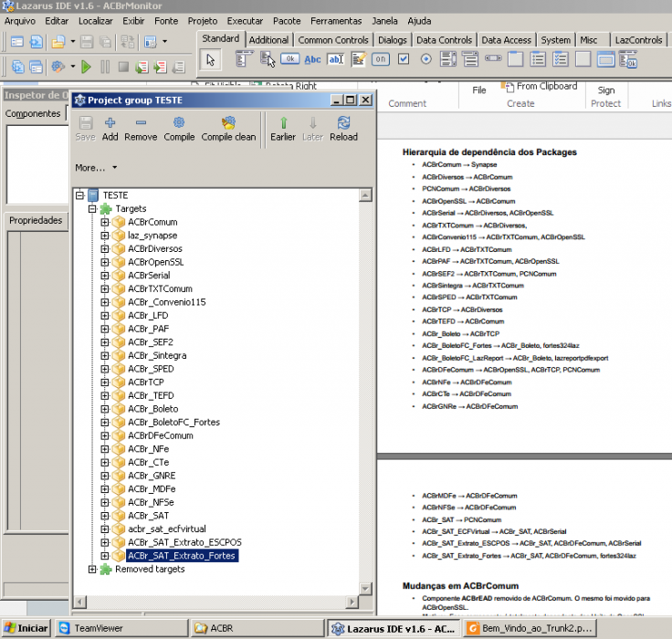Pick the TListBox component icon

pyautogui.click(x=448, y=59)
